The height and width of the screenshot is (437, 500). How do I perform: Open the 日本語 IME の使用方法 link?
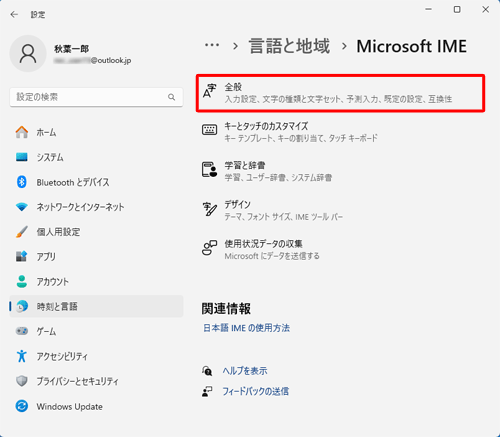click(246, 328)
